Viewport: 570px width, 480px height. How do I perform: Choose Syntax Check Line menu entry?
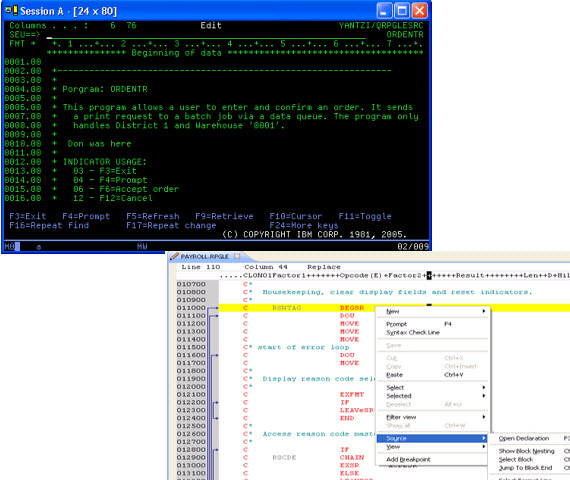point(433,332)
